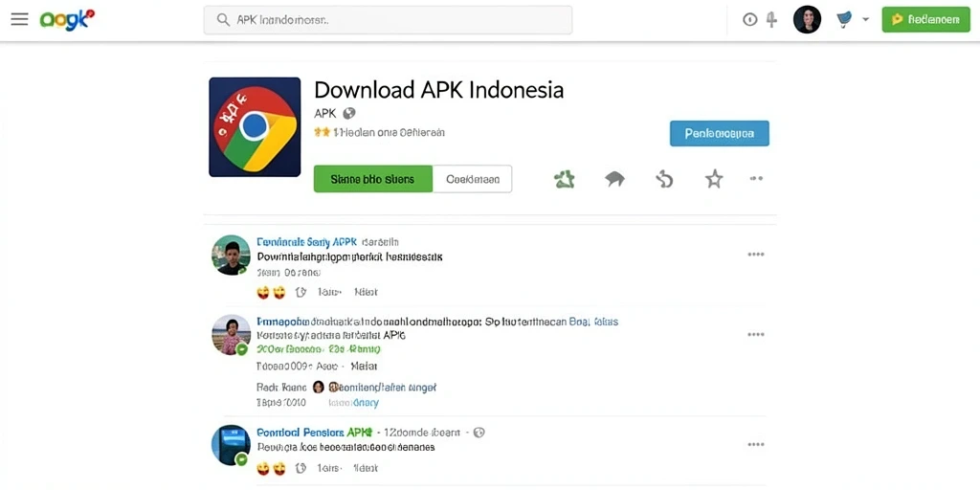Open the two-dot more icon in the action row

pyautogui.click(x=756, y=179)
